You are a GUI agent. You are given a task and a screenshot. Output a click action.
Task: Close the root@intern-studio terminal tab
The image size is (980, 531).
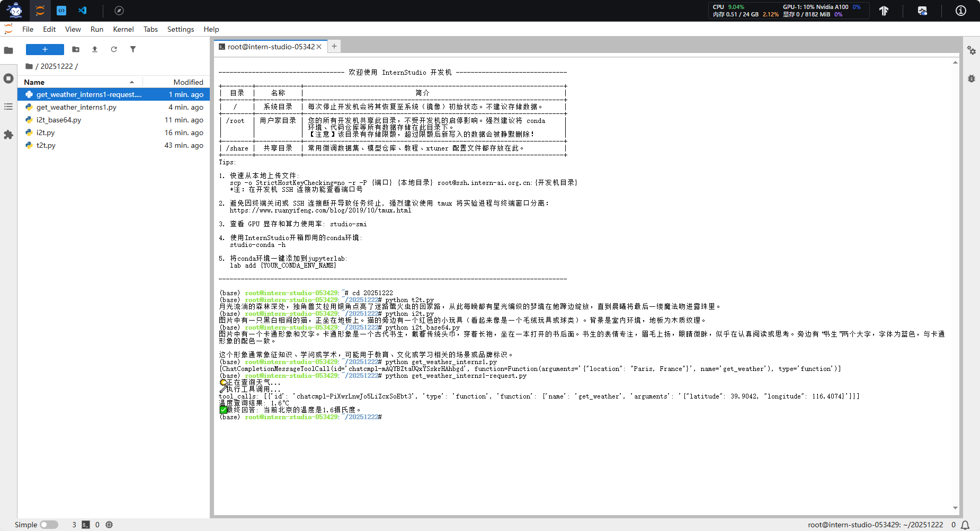pos(319,47)
